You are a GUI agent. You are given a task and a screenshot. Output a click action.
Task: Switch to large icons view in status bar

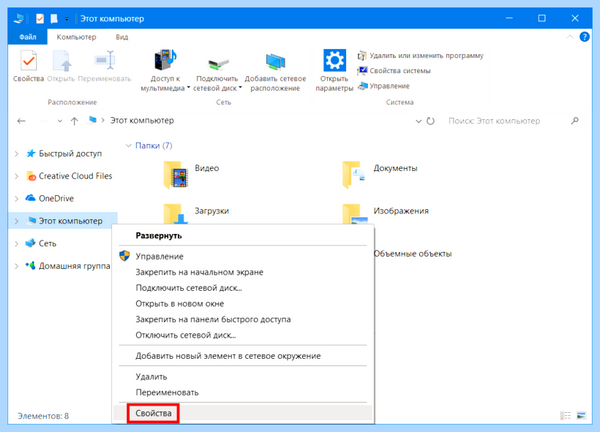(x=581, y=415)
